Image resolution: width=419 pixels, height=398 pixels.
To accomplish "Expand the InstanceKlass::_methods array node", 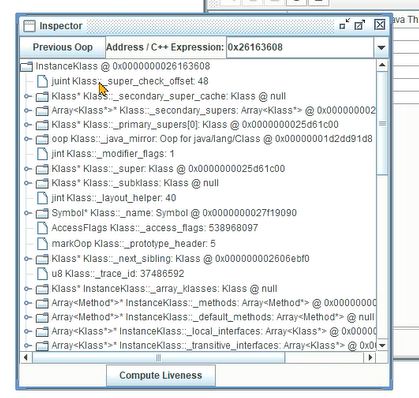I will [28, 303].
